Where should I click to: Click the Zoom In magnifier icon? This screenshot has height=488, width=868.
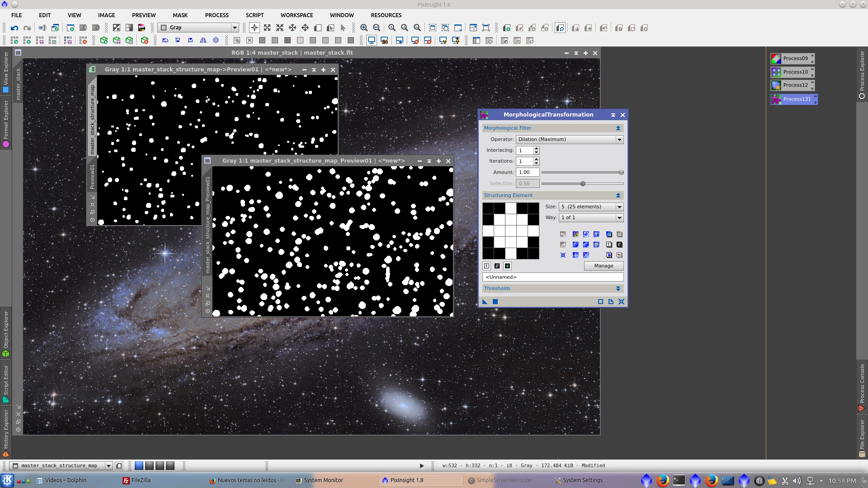[x=364, y=28]
